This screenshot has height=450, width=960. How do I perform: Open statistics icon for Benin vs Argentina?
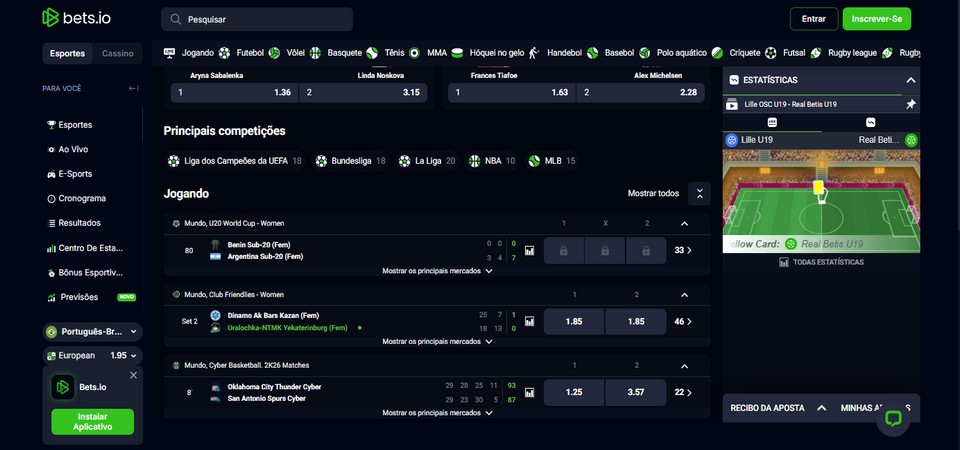(x=530, y=250)
